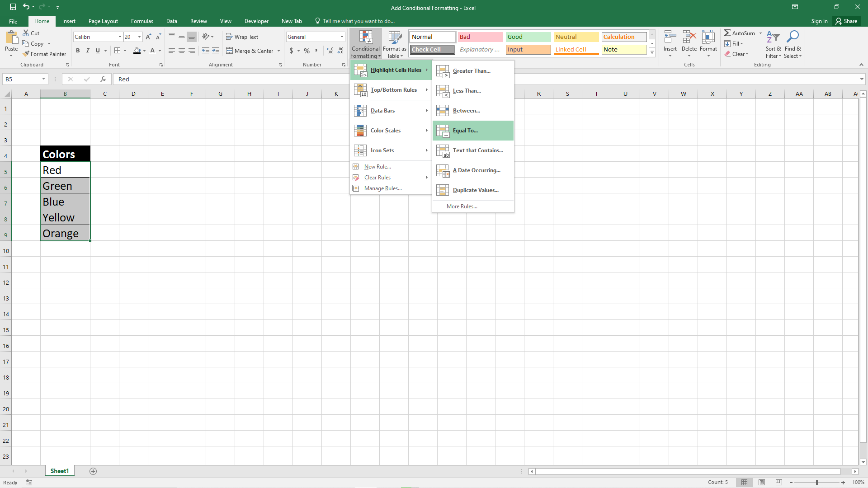Screen dimensions: 868x488
Task: Select New Rule in the menu
Action: (x=377, y=166)
